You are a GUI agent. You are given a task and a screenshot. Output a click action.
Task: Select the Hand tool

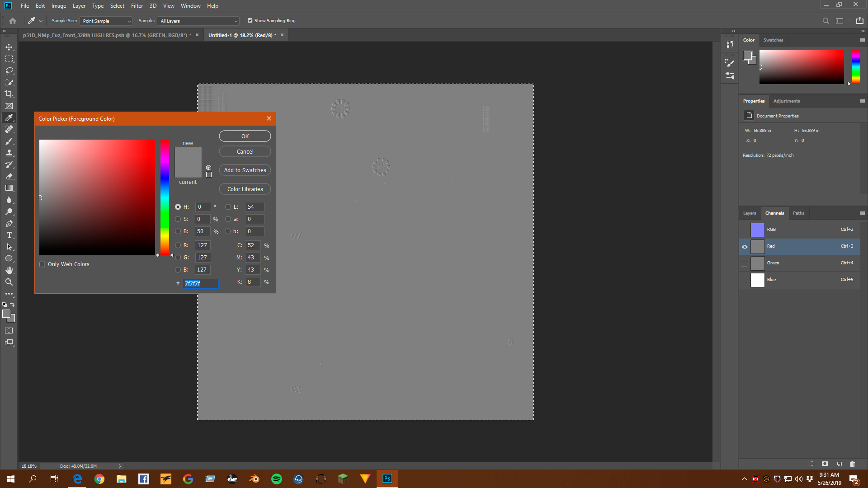[x=9, y=270]
